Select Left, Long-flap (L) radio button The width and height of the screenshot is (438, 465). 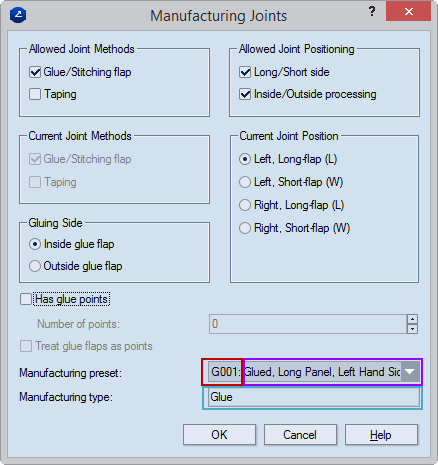pos(245,159)
